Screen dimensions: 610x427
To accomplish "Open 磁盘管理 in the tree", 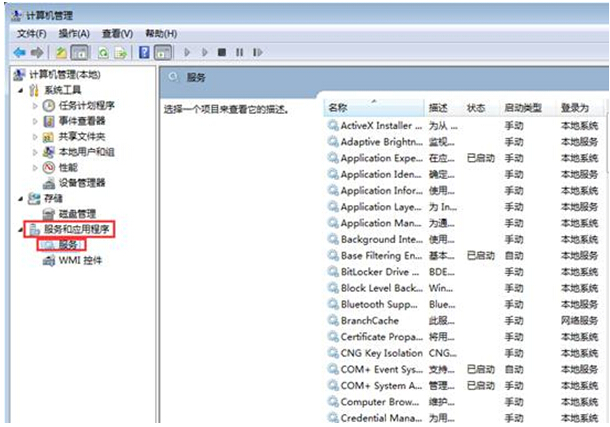I will click(77, 214).
